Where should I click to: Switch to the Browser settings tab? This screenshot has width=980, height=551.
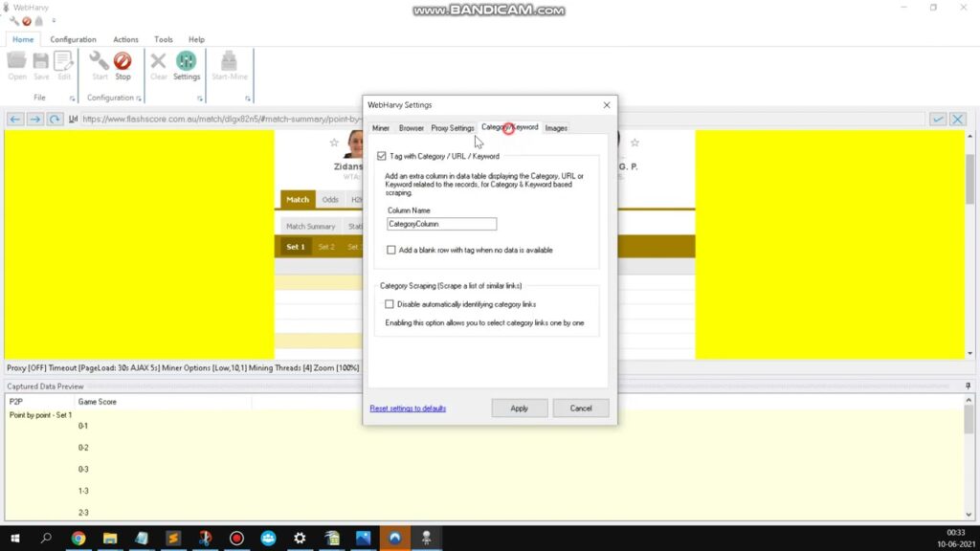tap(412, 128)
